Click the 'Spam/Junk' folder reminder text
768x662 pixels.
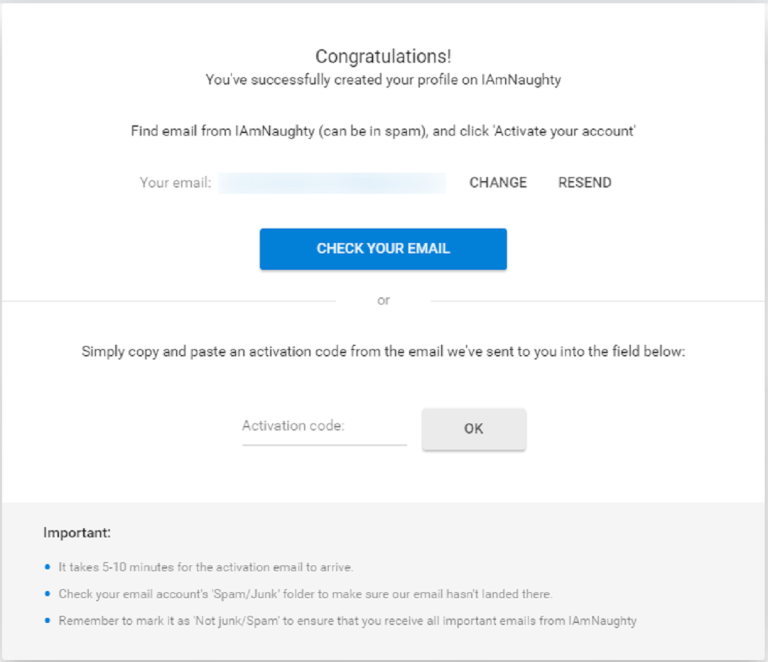(305, 594)
